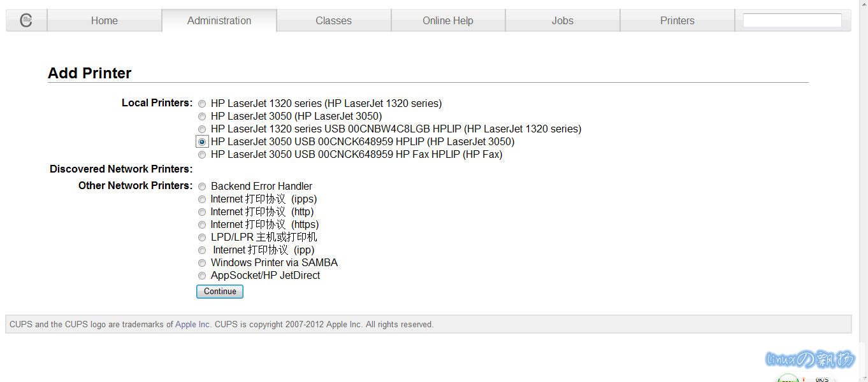Screen dimensions: 868x382
Task: Go to the Online Help tab
Action: (x=448, y=20)
